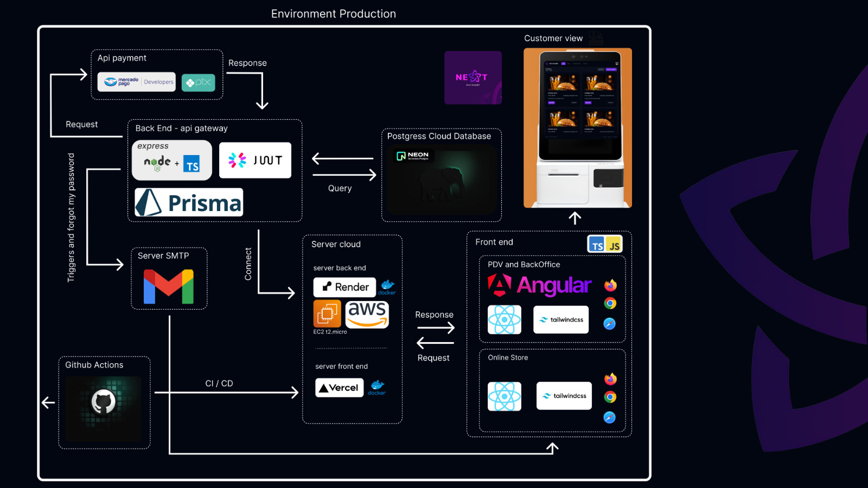Screen dimensions: 868x488
Task: Click the "Customer view" label
Action: pos(553,38)
